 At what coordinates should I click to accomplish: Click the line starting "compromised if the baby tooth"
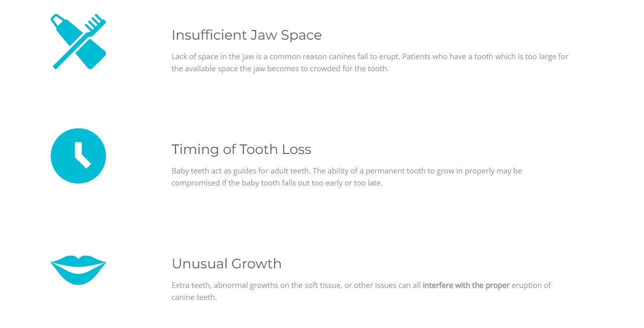pos(277,183)
